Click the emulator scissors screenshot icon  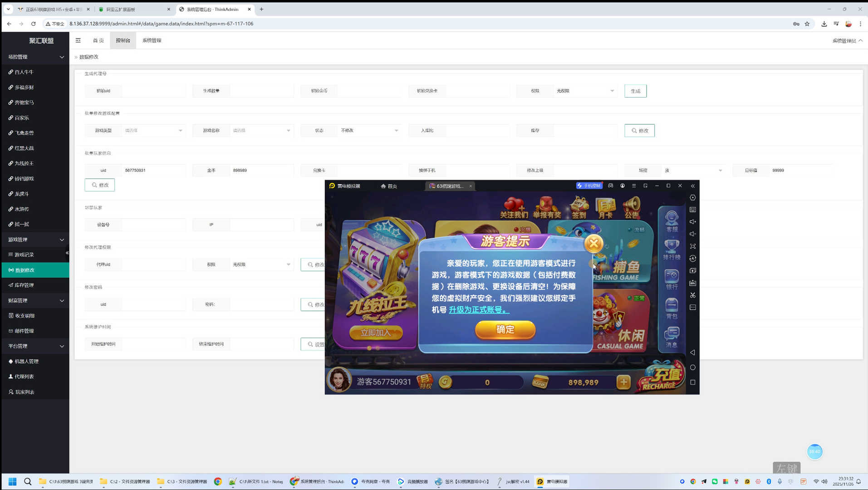point(692,295)
